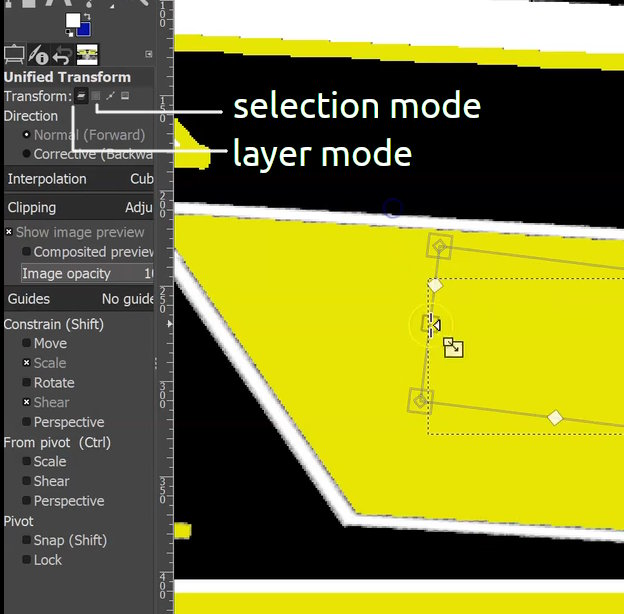This screenshot has width=624, height=614.
Task: Click the top-left corner transform handle
Action: click(439, 247)
